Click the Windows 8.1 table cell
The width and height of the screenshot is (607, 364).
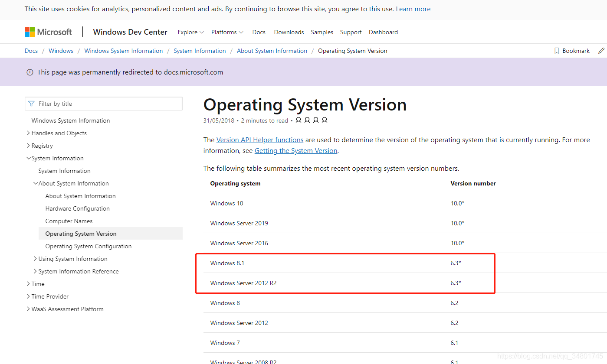tap(227, 263)
